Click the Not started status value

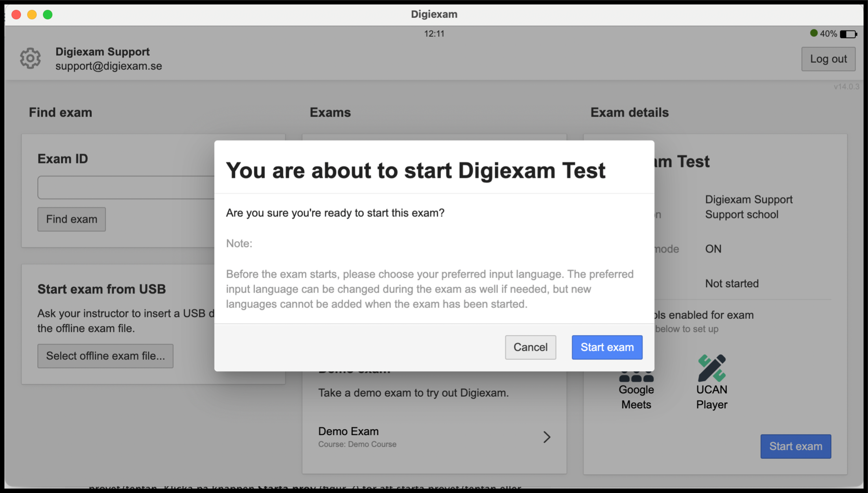pos(732,283)
